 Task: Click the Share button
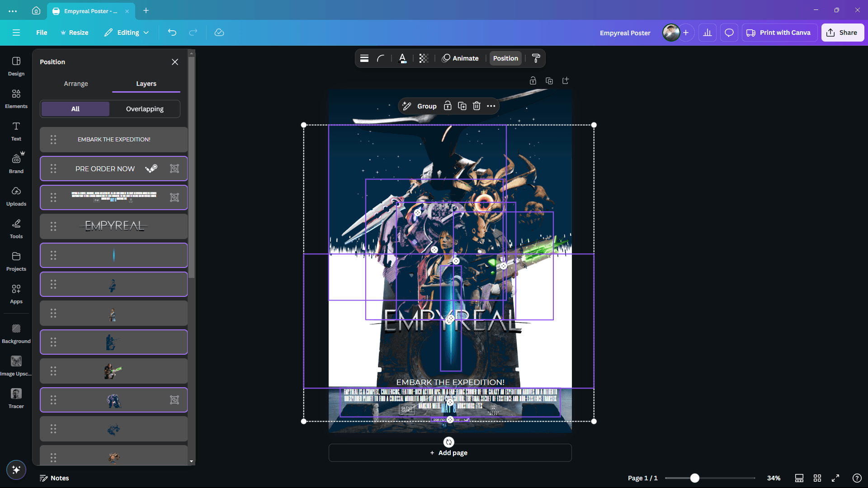click(x=842, y=33)
